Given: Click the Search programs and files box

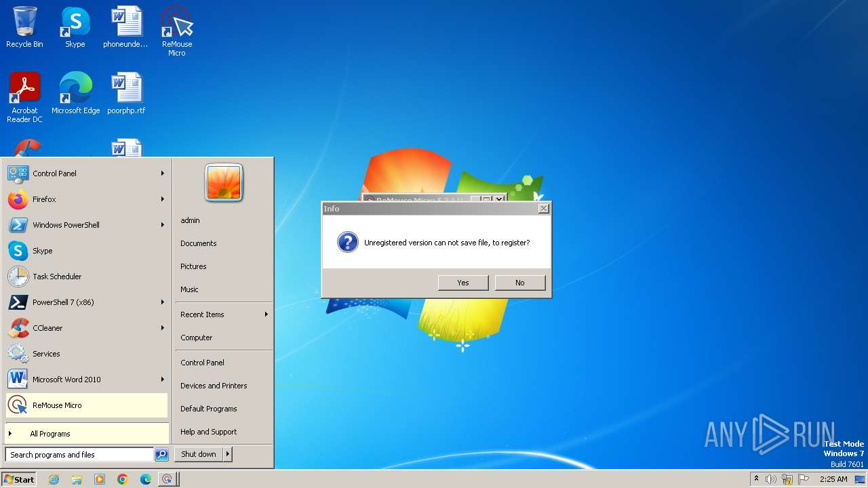Looking at the screenshot, I should (x=79, y=455).
